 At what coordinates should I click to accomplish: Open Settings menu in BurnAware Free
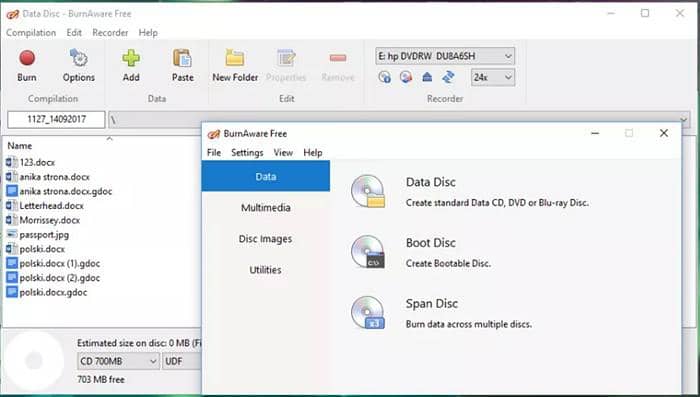point(247,153)
